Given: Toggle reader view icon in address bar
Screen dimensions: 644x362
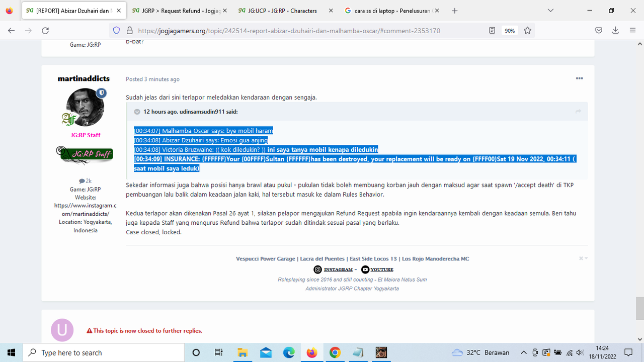Looking at the screenshot, I should tap(492, 31).
